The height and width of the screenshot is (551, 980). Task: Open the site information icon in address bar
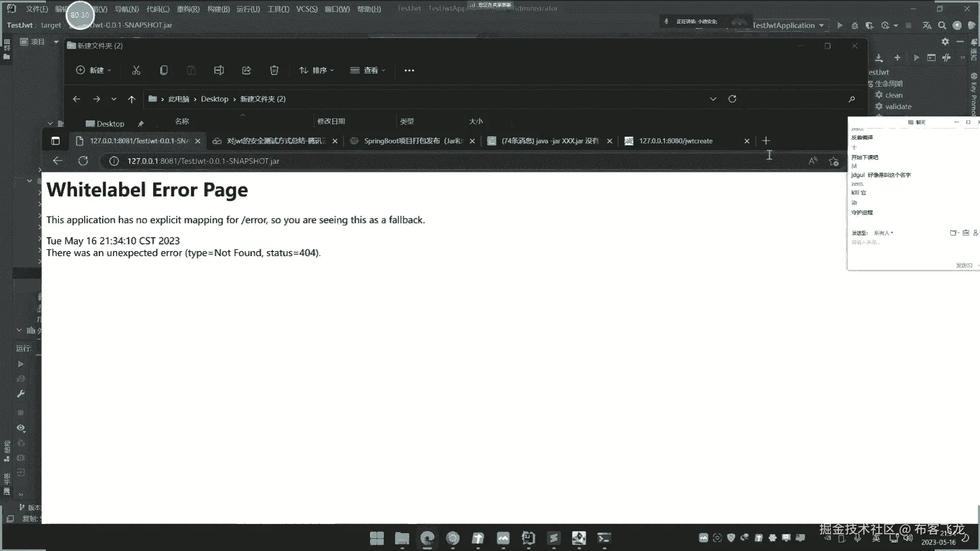pyautogui.click(x=114, y=161)
